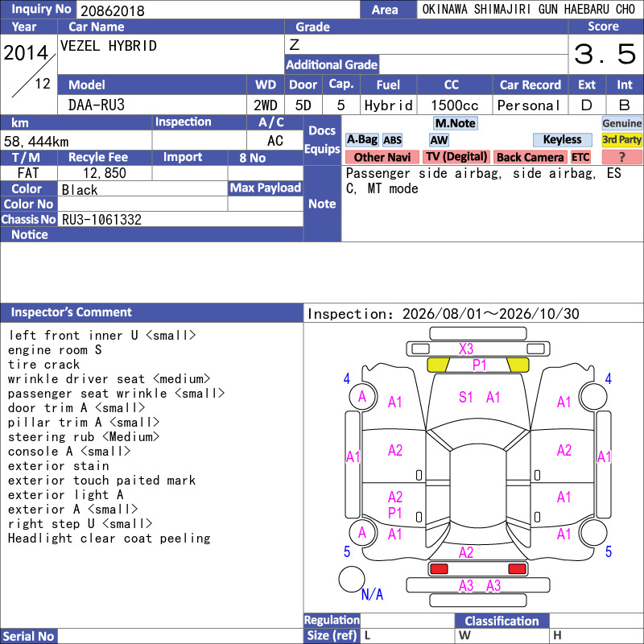Click the A/C value AC
644x644 pixels.
coord(275,141)
